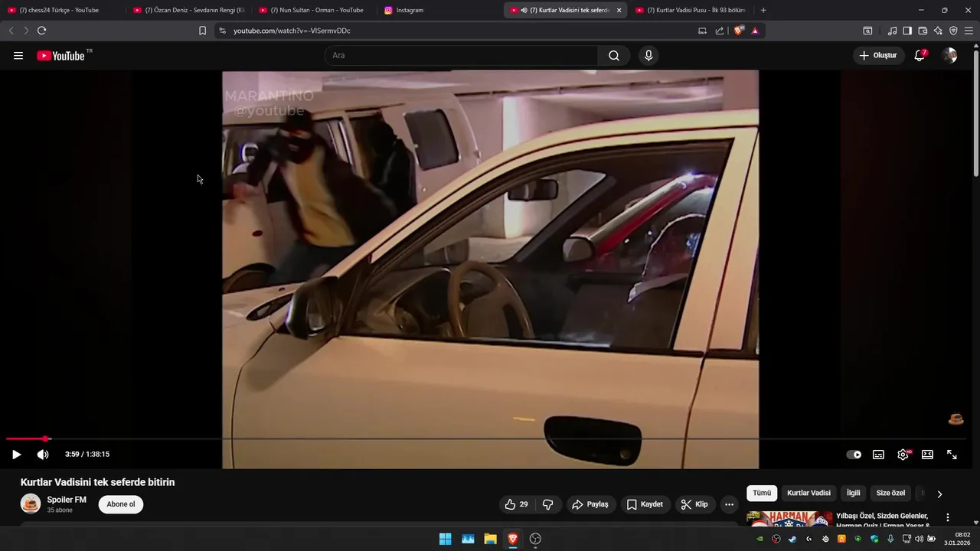980x551 pixels.
Task: Toggle the autoplay switch in player
Action: tap(854, 455)
